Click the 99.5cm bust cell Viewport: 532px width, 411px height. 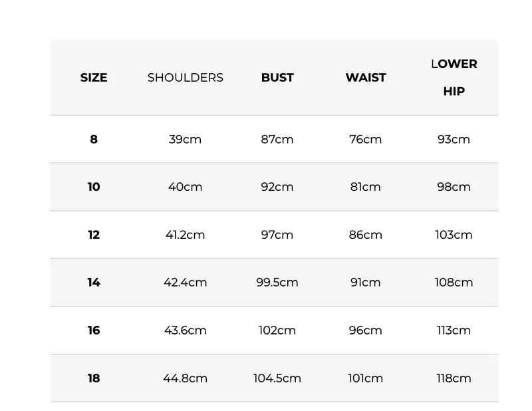pos(277,282)
